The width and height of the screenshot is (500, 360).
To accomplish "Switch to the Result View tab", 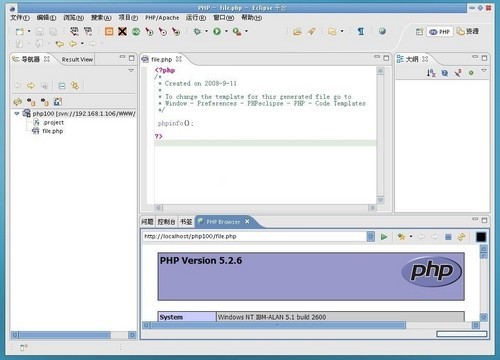I will point(77,59).
